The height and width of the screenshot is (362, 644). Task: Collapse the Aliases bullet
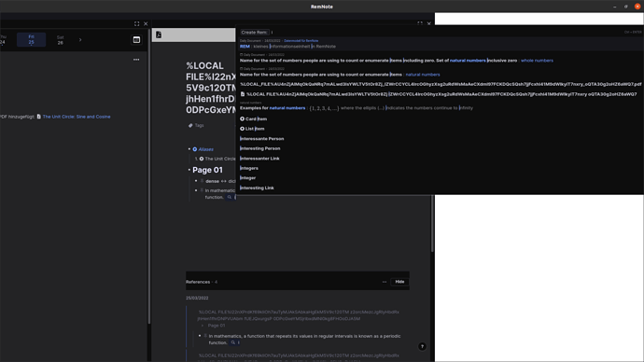pyautogui.click(x=189, y=149)
